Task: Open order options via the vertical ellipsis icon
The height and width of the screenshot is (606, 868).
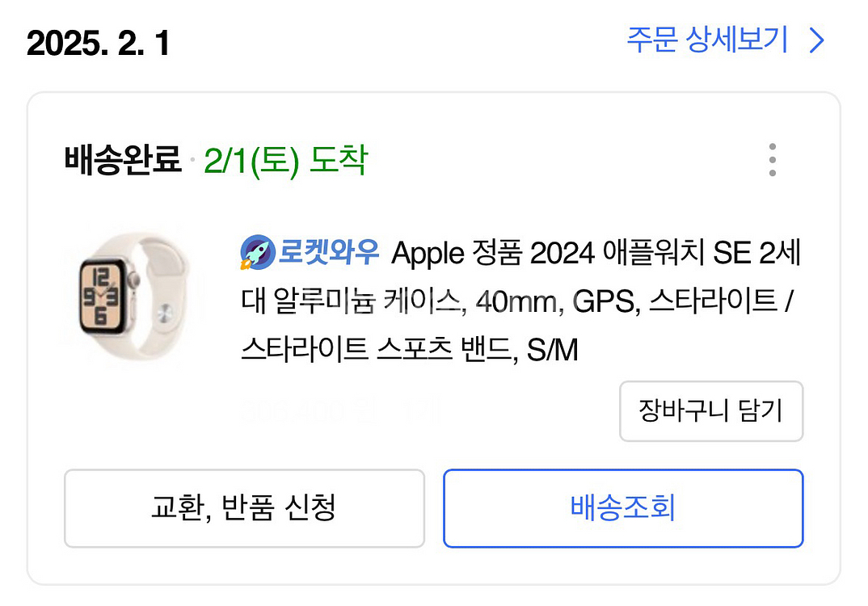Action: (773, 159)
